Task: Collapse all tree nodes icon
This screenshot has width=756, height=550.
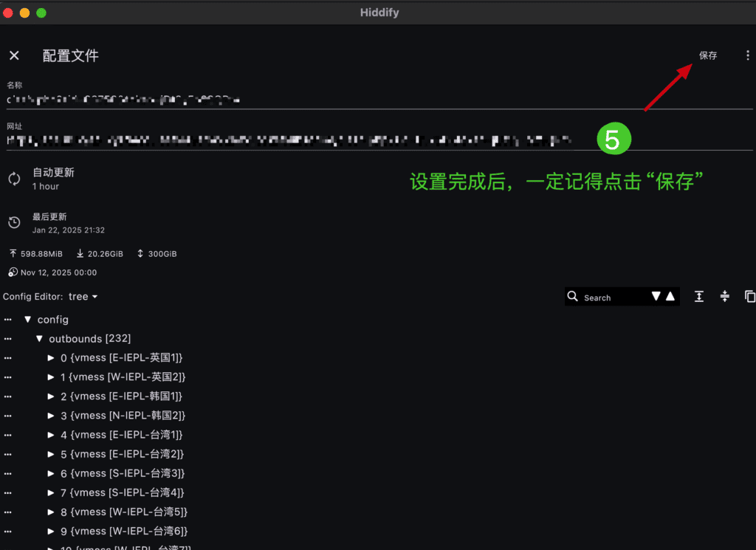Action: 725,297
